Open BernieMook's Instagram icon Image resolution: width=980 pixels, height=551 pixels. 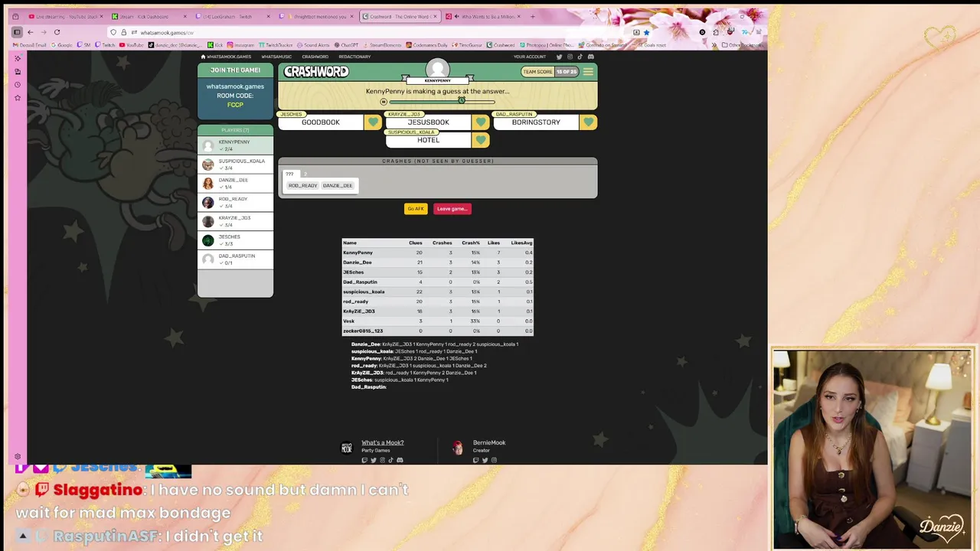[494, 460]
